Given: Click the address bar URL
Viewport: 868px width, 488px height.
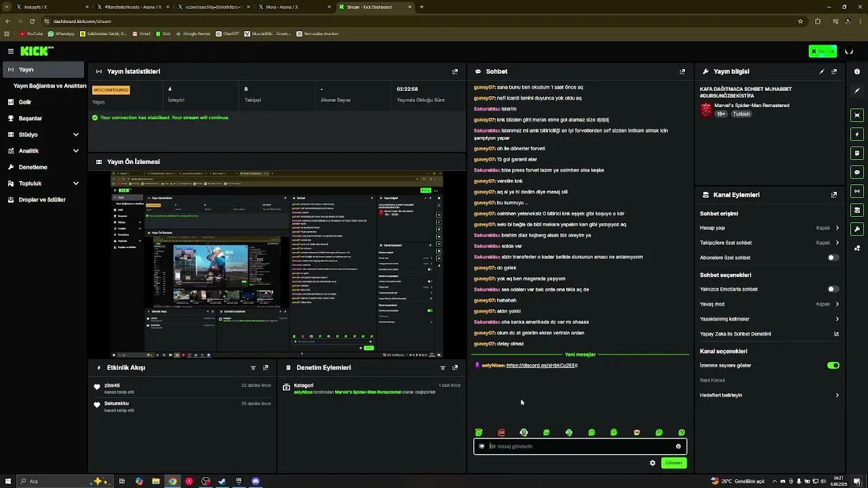Looking at the screenshot, I should [82, 21].
